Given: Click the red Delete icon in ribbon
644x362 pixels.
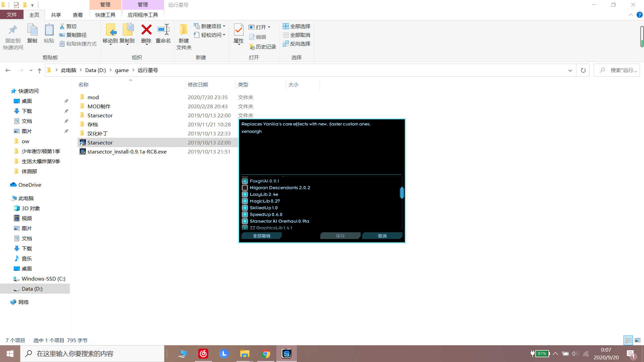Looking at the screenshot, I should [x=146, y=30].
